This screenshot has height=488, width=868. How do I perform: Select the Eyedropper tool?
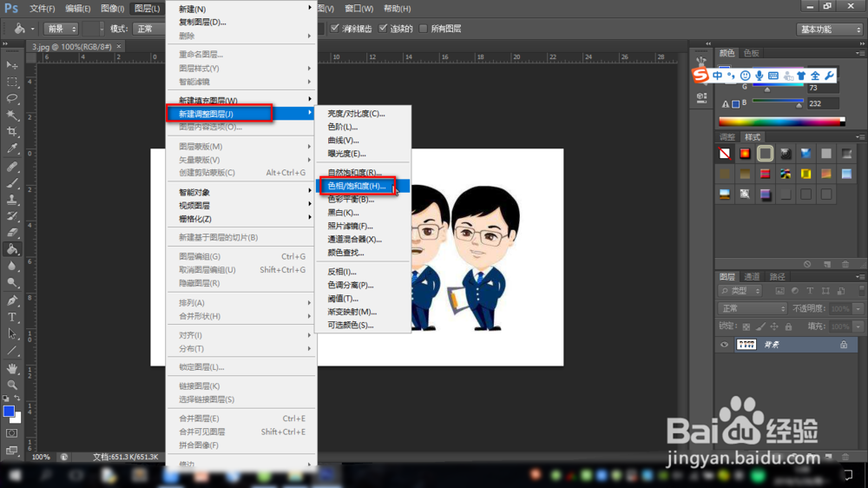pos(11,148)
